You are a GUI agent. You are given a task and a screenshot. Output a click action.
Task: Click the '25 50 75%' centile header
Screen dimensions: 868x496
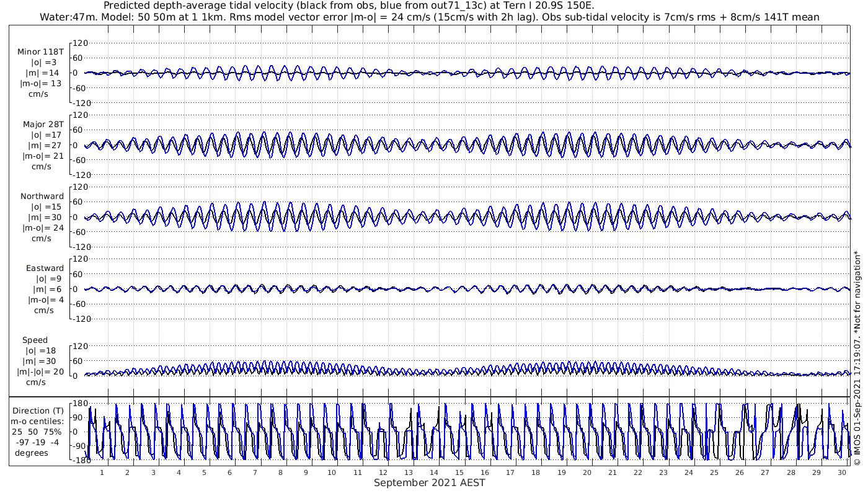point(37,432)
